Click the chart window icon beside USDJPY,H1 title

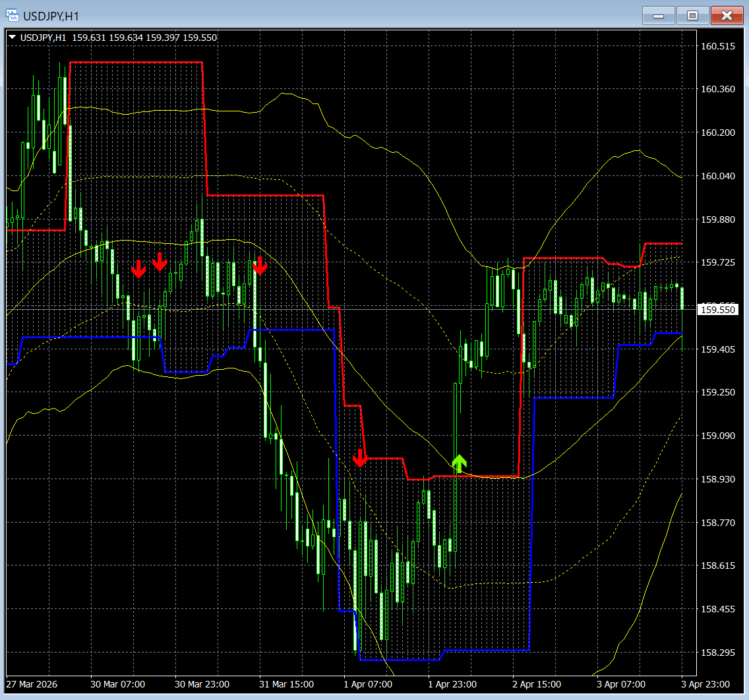[12, 15]
